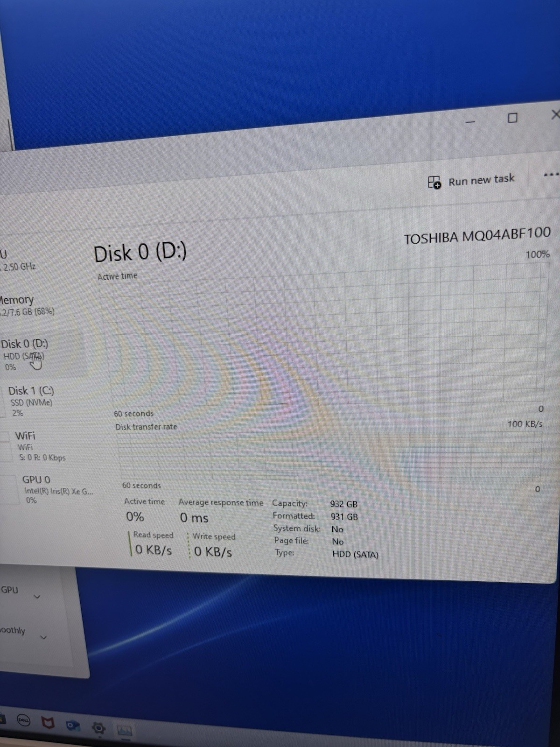Click the Active time 0% value
Image resolution: width=560 pixels, height=747 pixels.
(135, 517)
